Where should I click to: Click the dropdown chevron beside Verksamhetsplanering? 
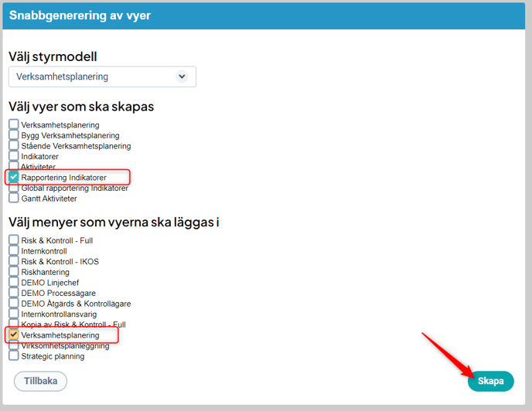click(182, 76)
